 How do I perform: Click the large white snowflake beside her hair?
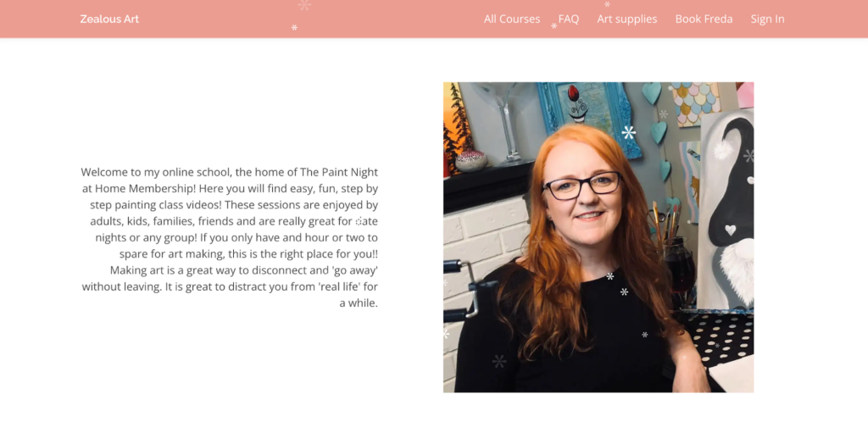(628, 133)
